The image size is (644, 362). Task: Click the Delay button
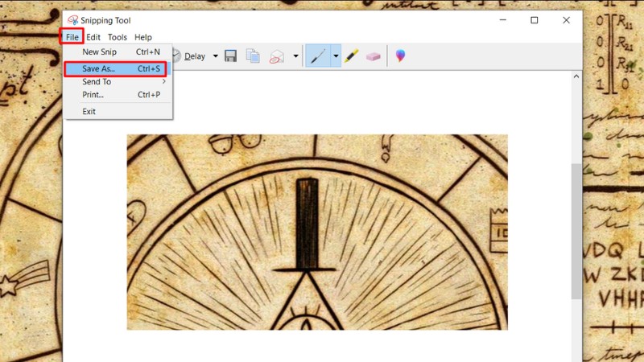190,56
